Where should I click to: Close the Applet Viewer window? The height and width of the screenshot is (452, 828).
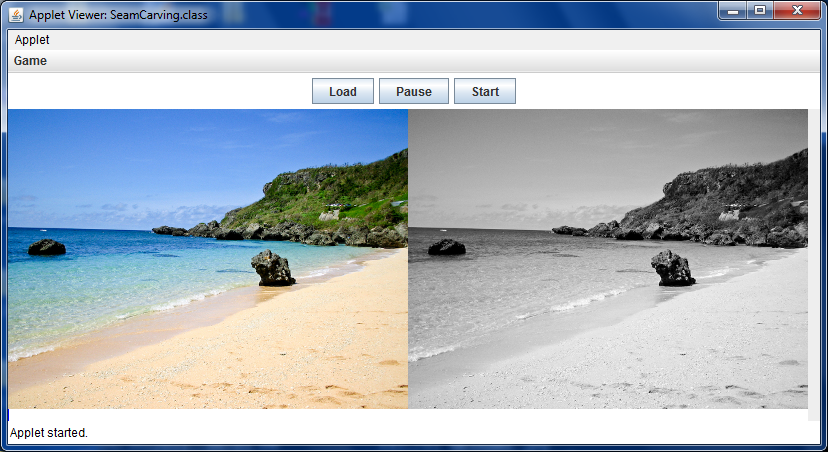click(x=797, y=10)
